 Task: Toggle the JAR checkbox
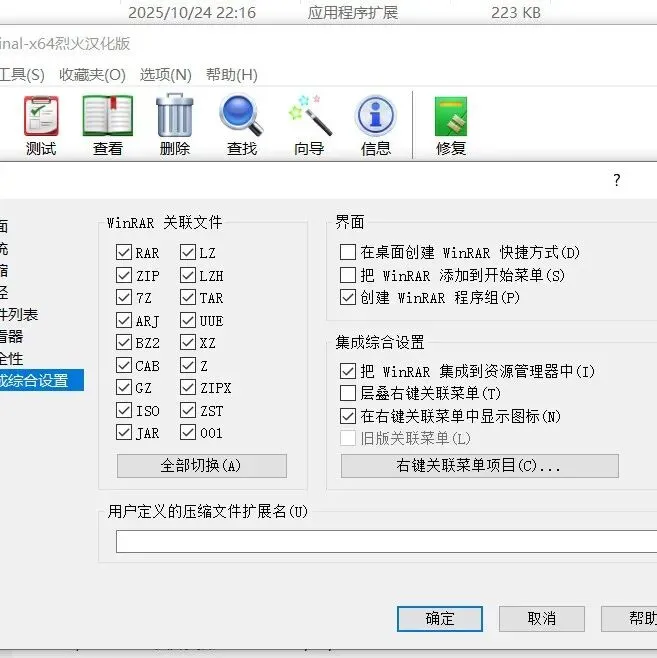pos(124,432)
